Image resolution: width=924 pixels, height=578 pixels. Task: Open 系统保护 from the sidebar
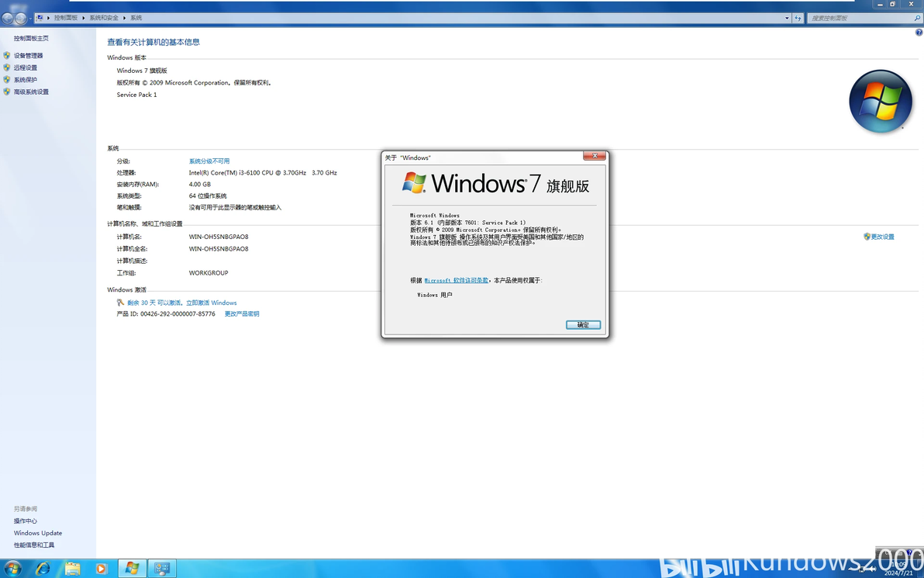click(x=26, y=80)
